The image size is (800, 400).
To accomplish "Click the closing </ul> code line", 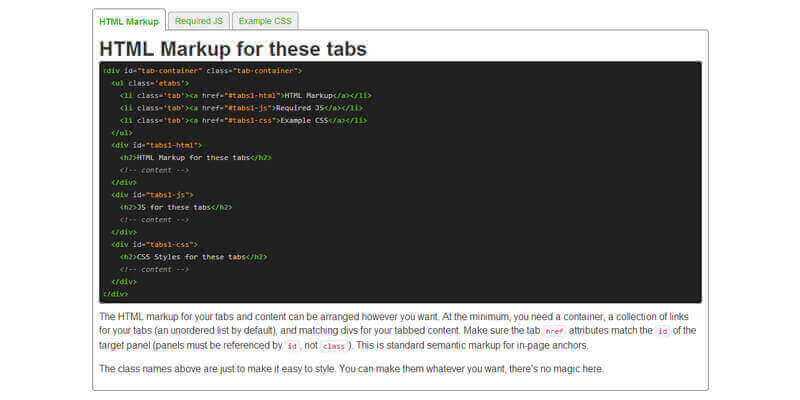I will [122, 132].
